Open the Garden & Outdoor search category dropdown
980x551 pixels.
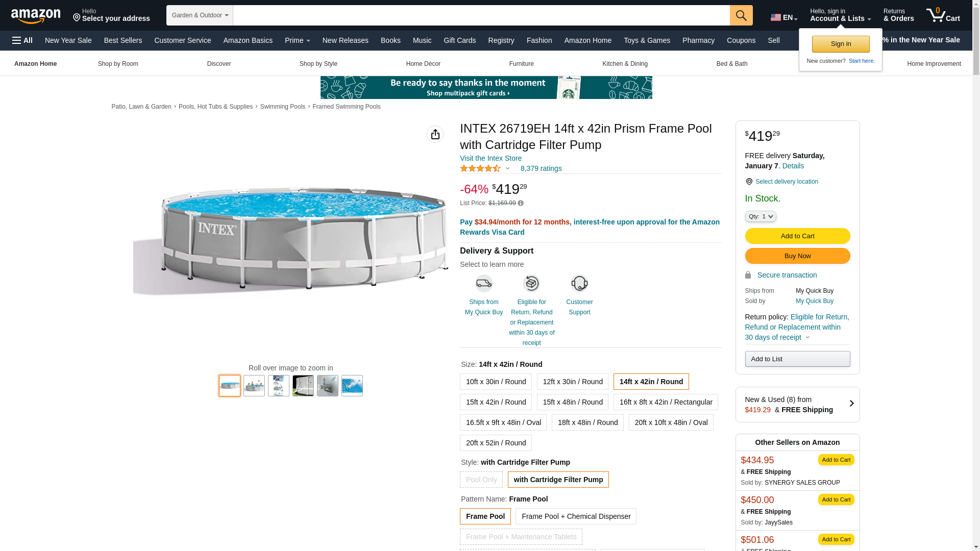[x=200, y=15]
